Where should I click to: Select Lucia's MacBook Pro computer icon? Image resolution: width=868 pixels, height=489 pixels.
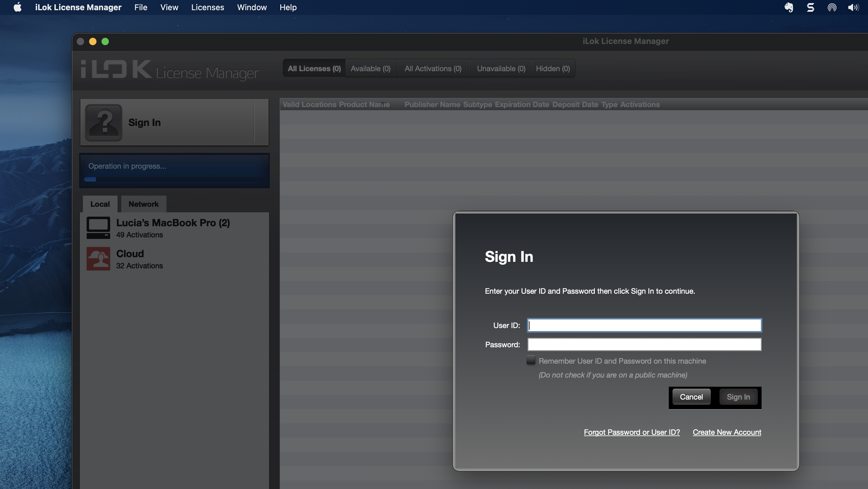pyautogui.click(x=98, y=228)
